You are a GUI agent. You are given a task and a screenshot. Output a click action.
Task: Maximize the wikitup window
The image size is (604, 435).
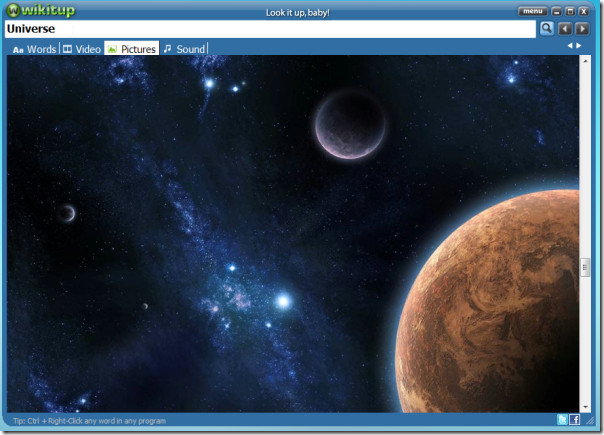coord(570,11)
